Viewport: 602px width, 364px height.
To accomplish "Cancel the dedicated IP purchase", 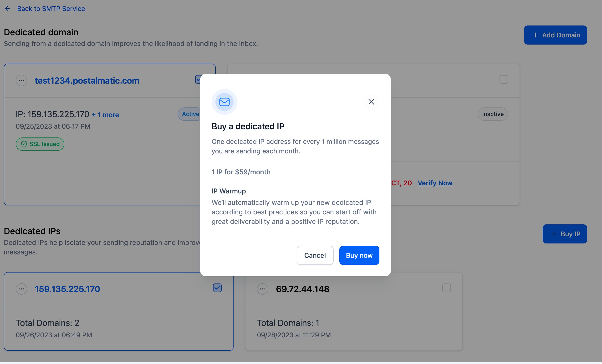I will [x=315, y=255].
